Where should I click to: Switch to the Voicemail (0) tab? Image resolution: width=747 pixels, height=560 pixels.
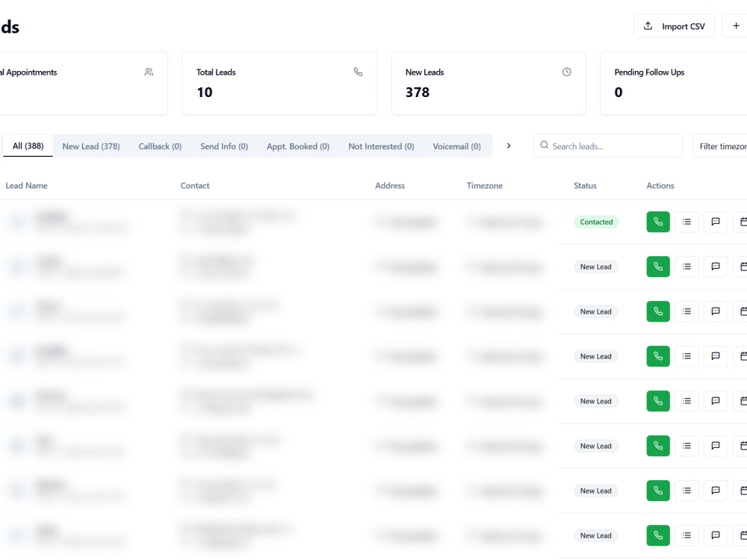coord(456,146)
